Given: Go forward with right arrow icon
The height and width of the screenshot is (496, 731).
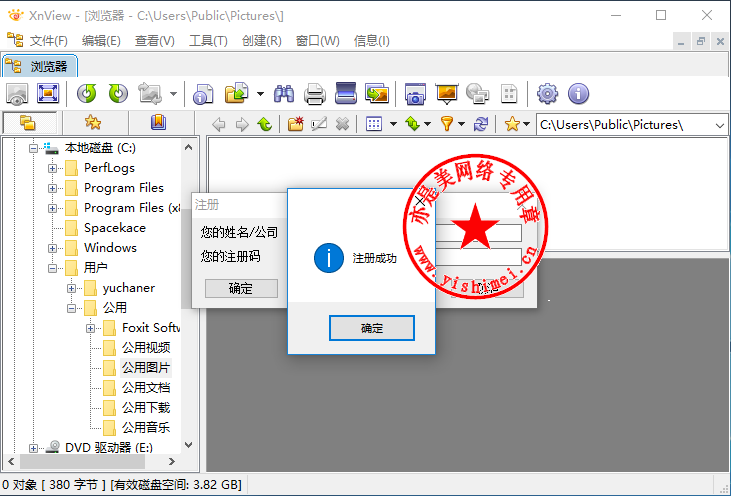Looking at the screenshot, I should coord(242,124).
